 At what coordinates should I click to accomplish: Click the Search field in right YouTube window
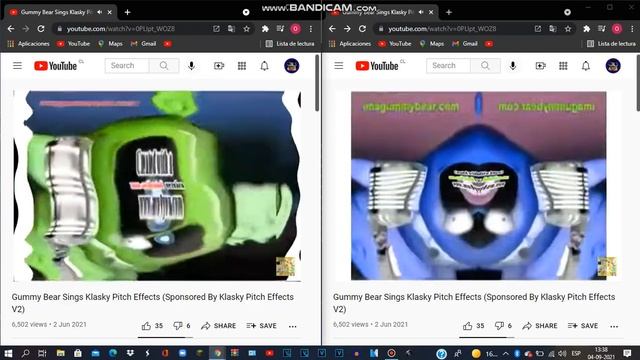448,66
